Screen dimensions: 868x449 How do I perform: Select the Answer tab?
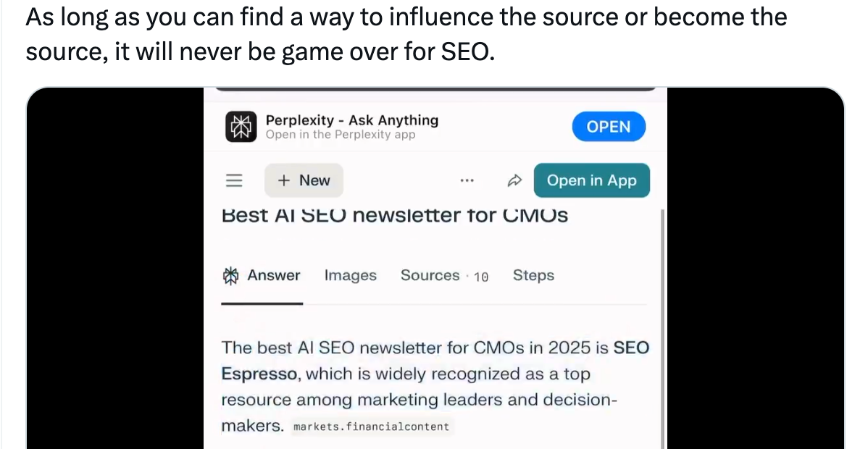click(262, 276)
